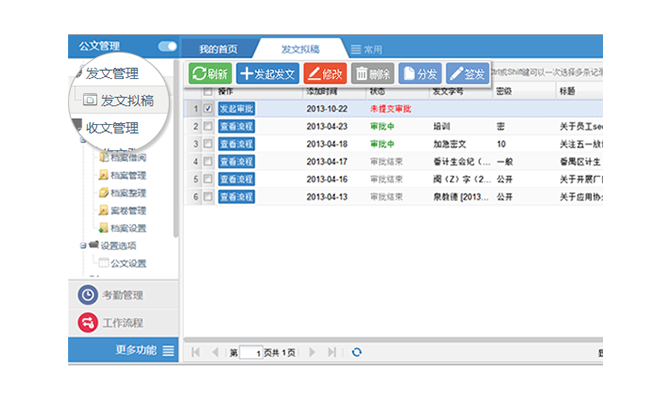Viewport: 670px width, 412px height.
Task: Uncheck the checkbox in row 1
Action: point(208,108)
